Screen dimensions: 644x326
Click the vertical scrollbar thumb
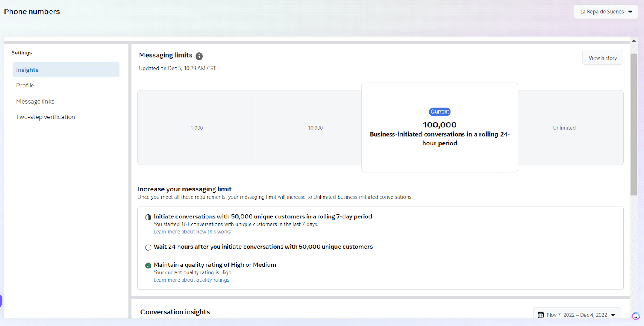pos(634,124)
